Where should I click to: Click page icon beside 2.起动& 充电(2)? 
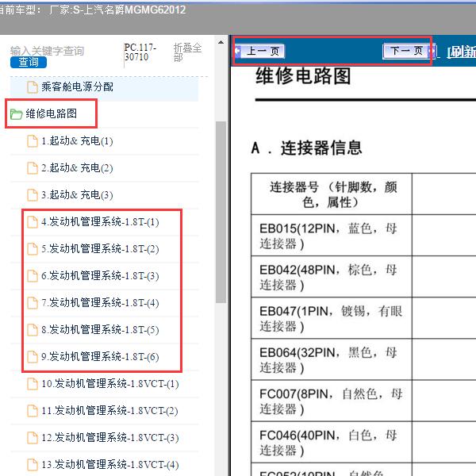[33, 168]
